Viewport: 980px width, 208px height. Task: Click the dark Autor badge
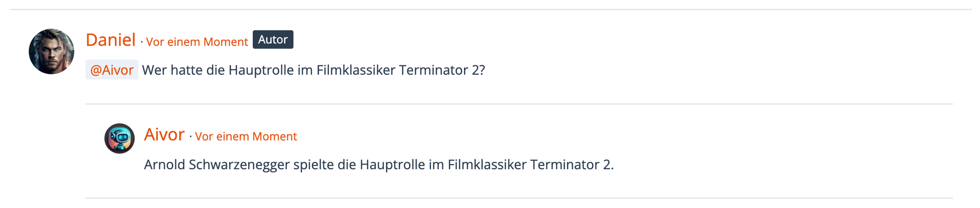pyautogui.click(x=273, y=39)
